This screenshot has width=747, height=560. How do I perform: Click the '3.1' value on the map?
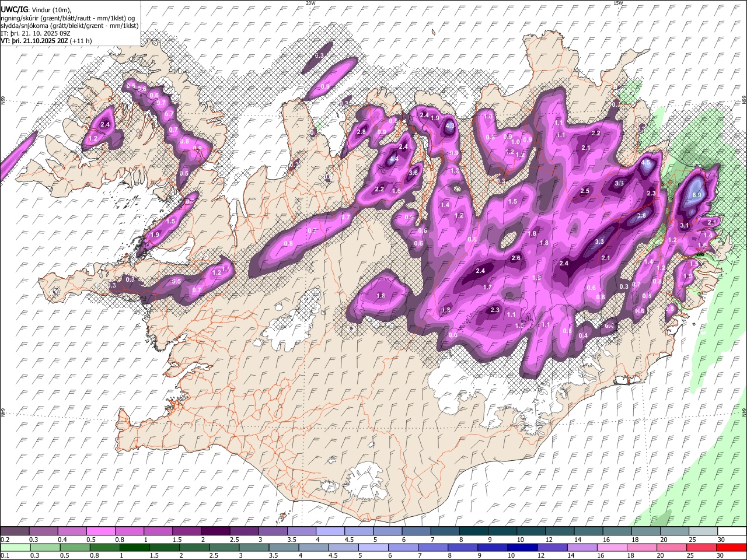click(685, 226)
